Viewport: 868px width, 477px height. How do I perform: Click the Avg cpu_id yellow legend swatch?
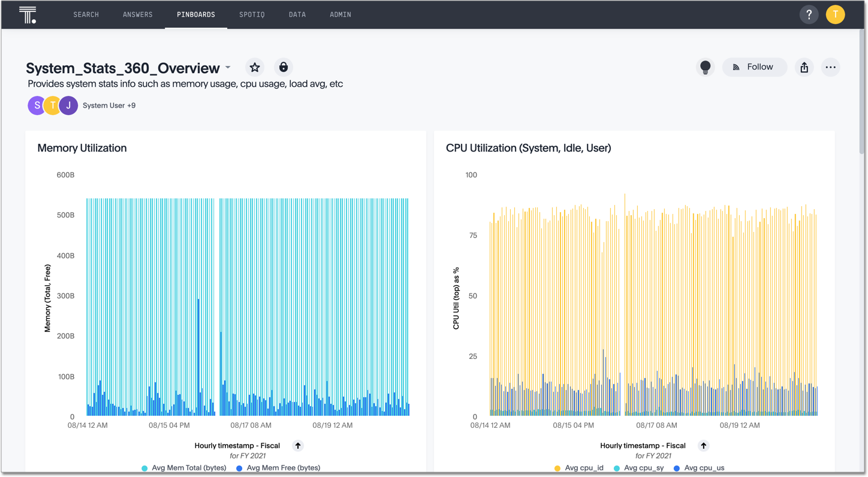click(x=557, y=468)
